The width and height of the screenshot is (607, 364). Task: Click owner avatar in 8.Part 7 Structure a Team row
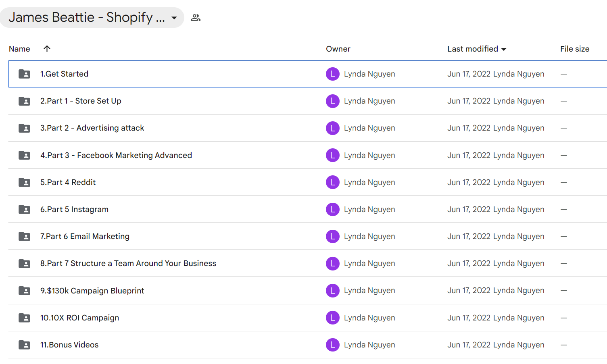tap(333, 263)
